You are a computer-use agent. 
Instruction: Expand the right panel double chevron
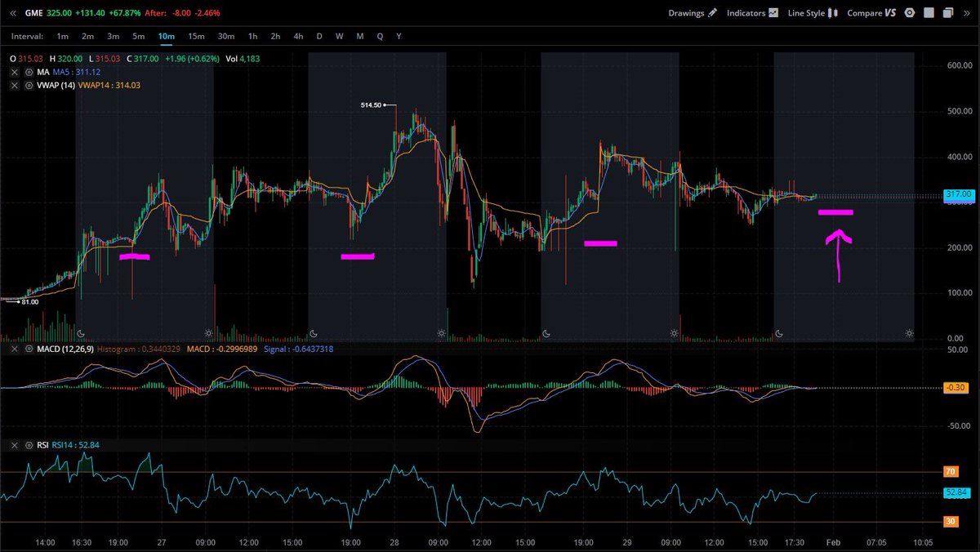tap(969, 13)
